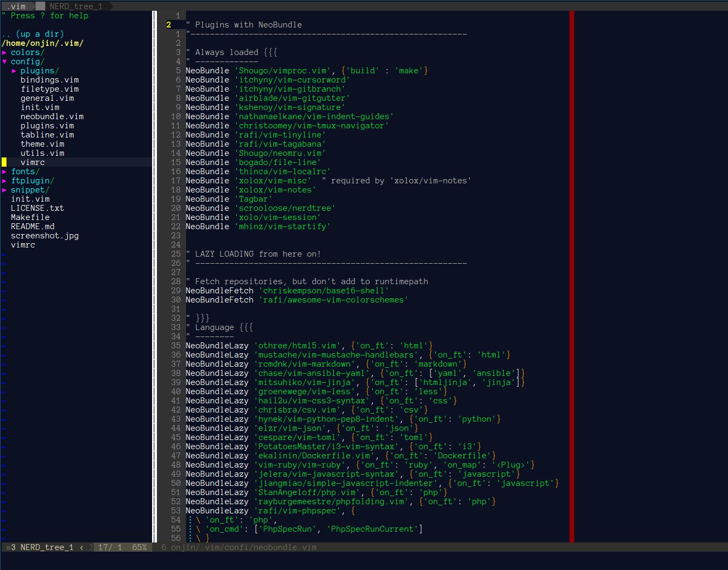728x570 pixels.
Task: Open init.vim inside config folder
Action: pos(40,107)
